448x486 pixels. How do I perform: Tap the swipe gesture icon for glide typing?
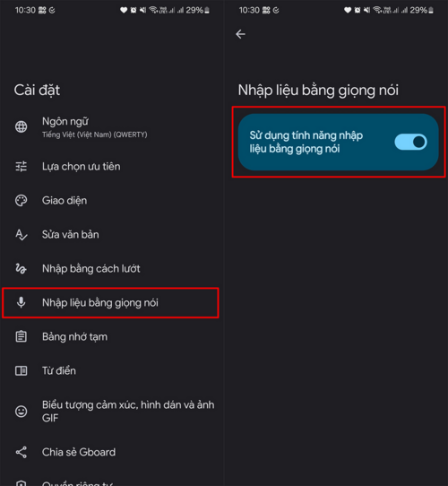(x=22, y=269)
